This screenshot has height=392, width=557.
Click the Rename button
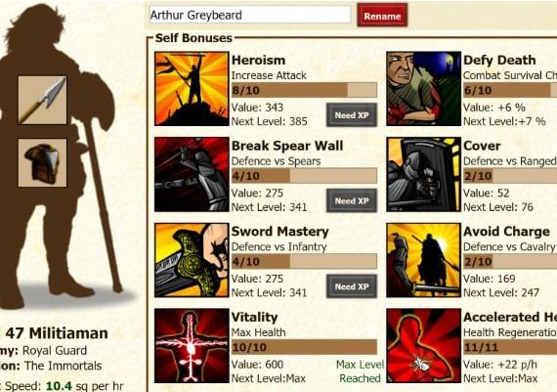coord(382,15)
